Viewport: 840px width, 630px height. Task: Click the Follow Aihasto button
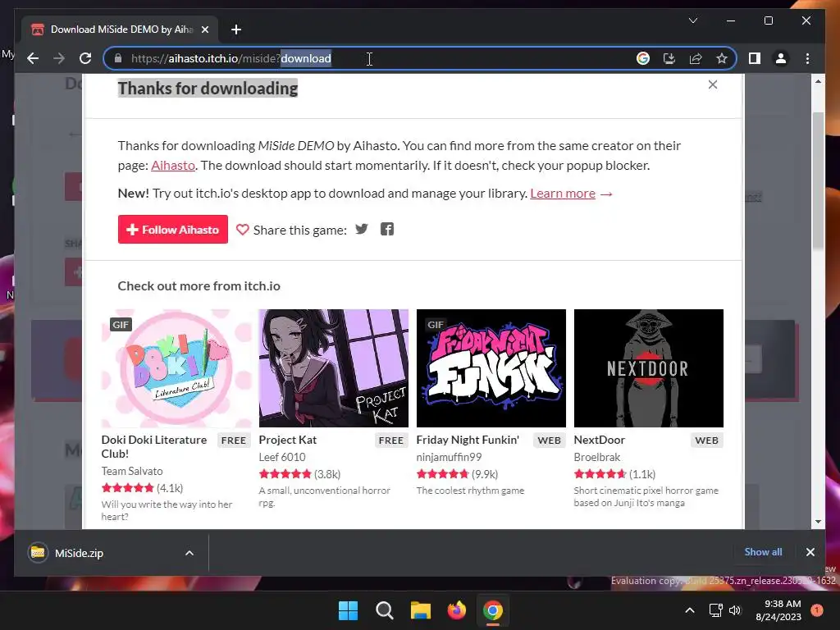tap(172, 230)
